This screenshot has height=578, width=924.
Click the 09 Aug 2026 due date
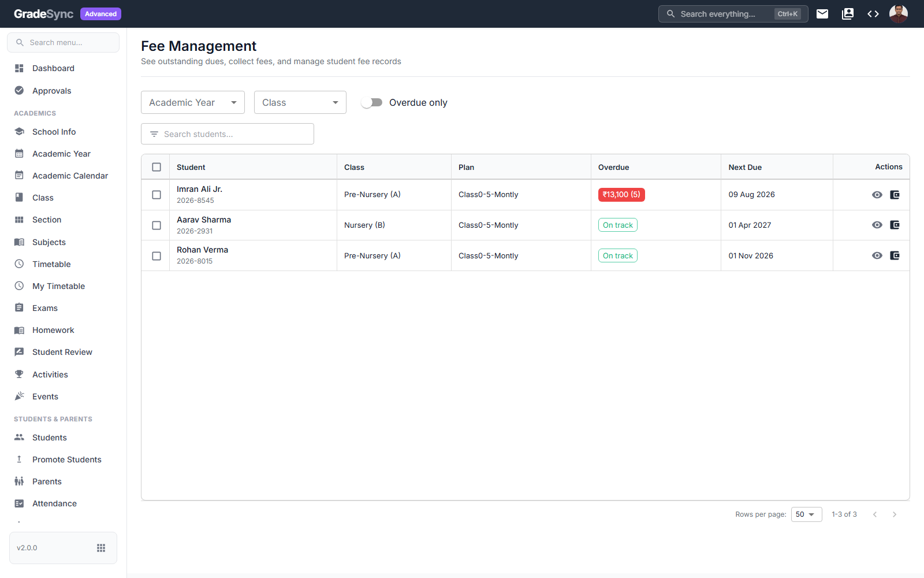click(751, 194)
